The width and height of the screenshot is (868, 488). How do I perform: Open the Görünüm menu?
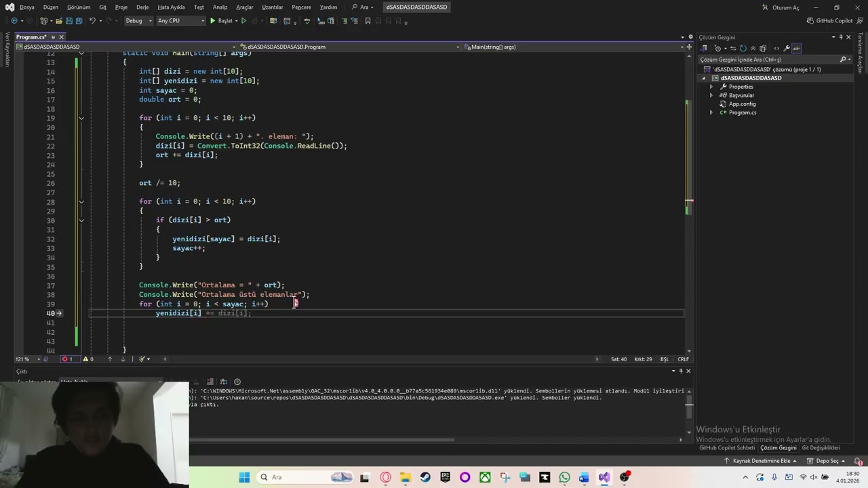click(79, 7)
